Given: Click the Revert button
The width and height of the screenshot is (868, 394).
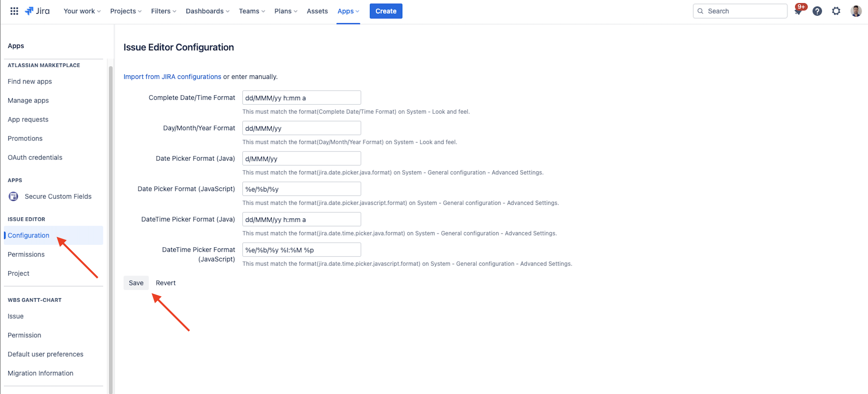Looking at the screenshot, I should tap(165, 283).
